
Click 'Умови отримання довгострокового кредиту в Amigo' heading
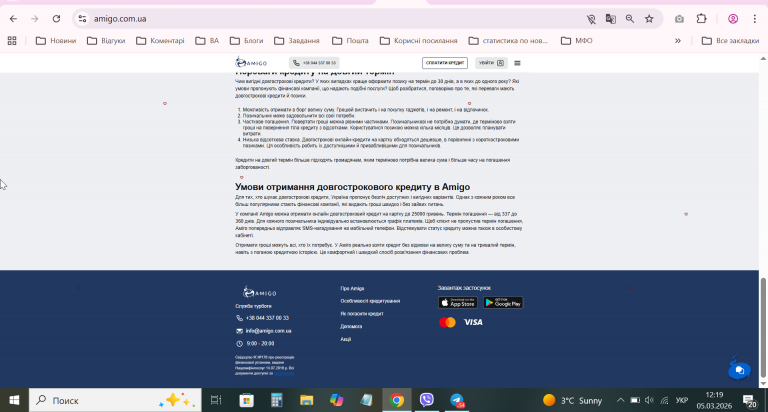click(x=352, y=187)
